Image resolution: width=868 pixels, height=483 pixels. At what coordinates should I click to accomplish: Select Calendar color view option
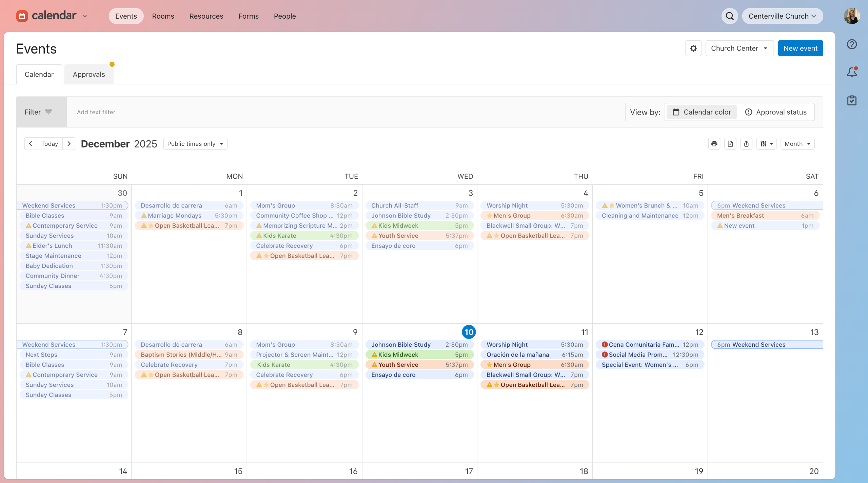[702, 112]
